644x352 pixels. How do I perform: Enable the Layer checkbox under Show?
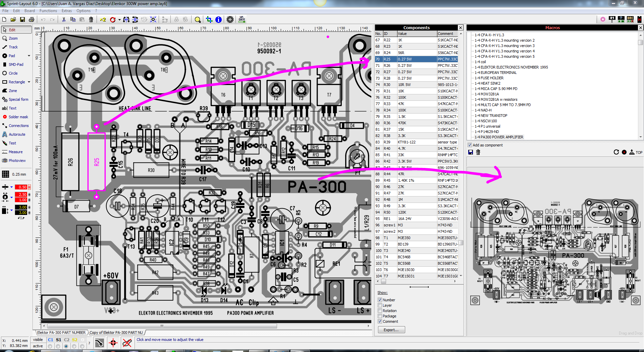point(380,305)
